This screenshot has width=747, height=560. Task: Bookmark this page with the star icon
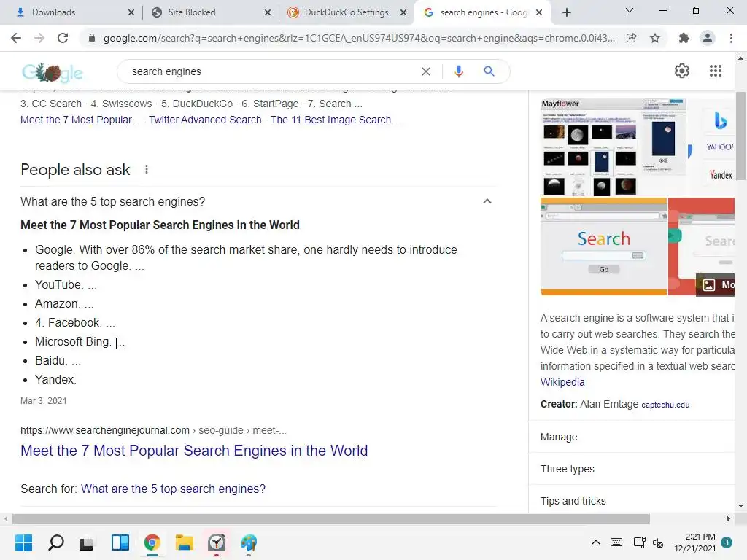[655, 38]
